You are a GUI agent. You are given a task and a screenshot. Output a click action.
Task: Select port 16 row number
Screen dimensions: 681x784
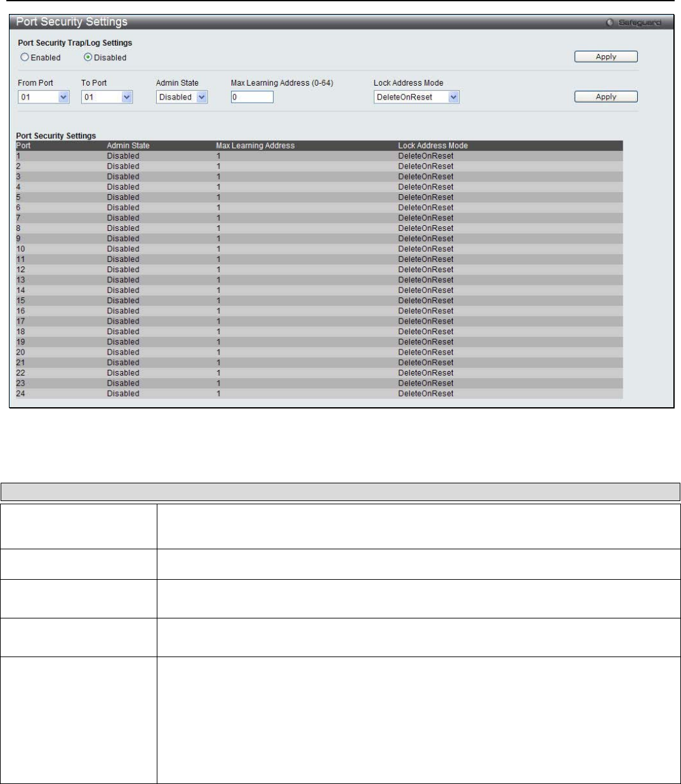[x=20, y=311]
